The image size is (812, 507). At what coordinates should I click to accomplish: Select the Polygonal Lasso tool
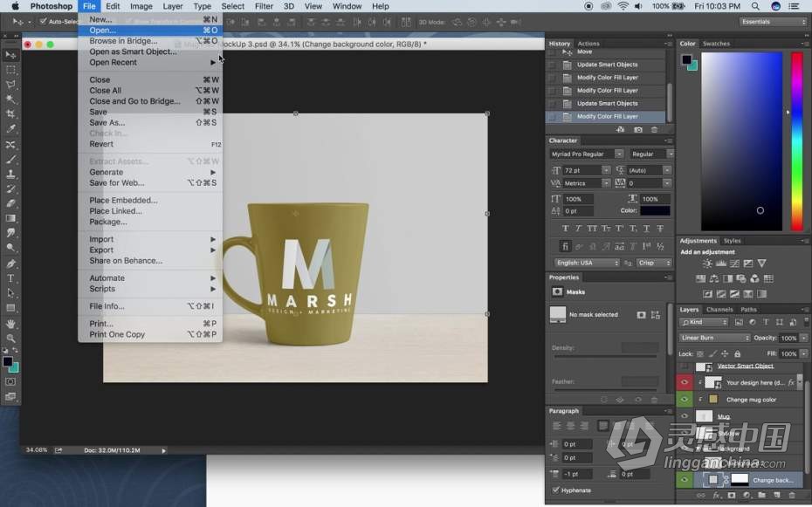pos(10,85)
